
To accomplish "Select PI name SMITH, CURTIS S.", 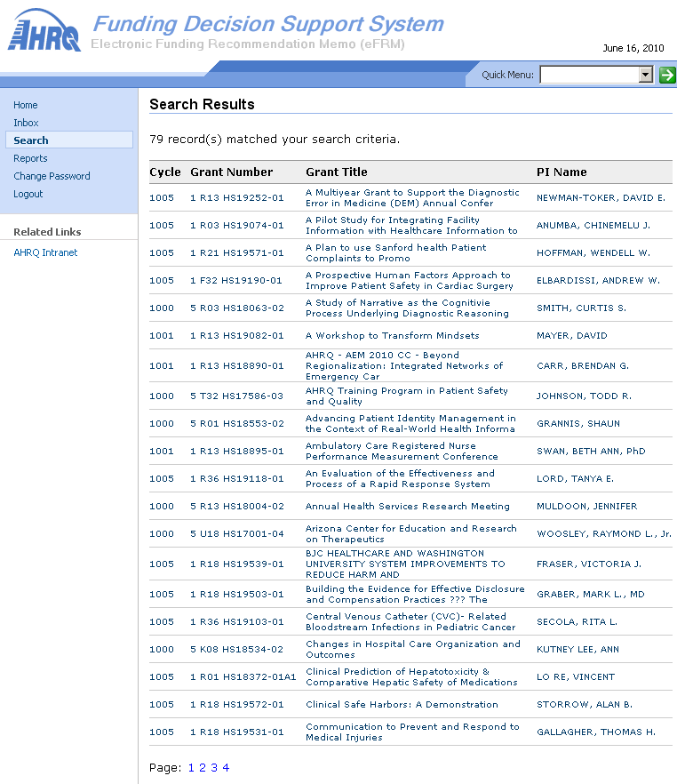I will 582,308.
